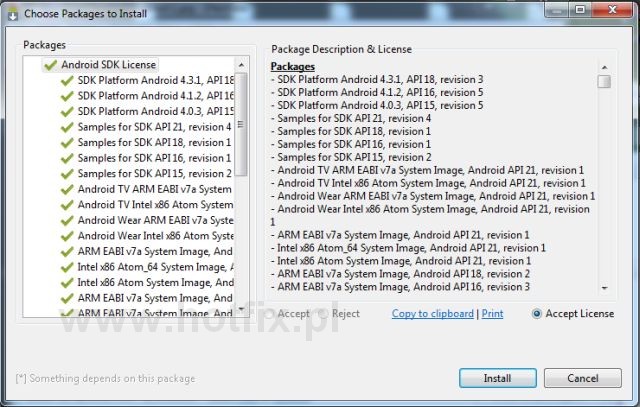Select Android TV Intel x86 Atom System row

pyautogui.click(x=156, y=205)
